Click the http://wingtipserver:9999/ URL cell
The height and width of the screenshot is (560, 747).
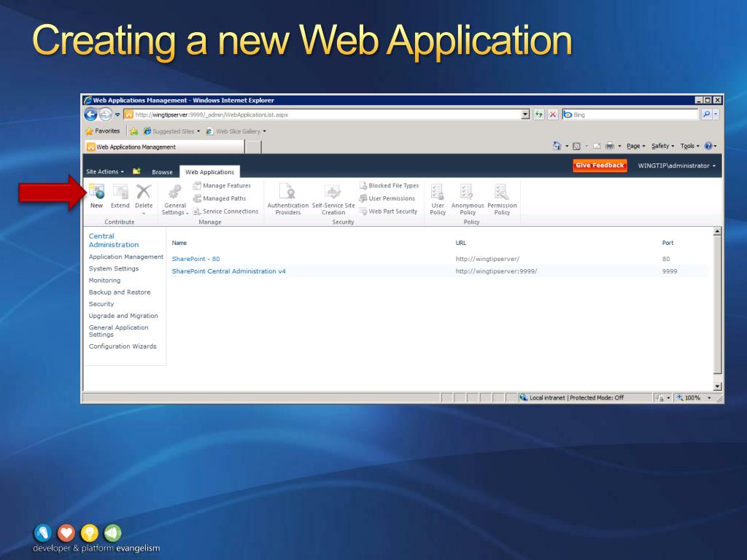click(x=496, y=271)
